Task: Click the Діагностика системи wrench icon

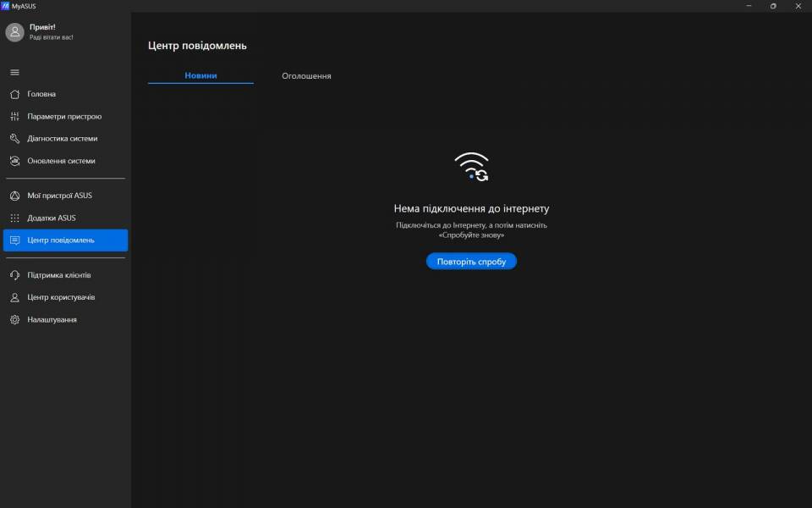Action: pyautogui.click(x=14, y=138)
